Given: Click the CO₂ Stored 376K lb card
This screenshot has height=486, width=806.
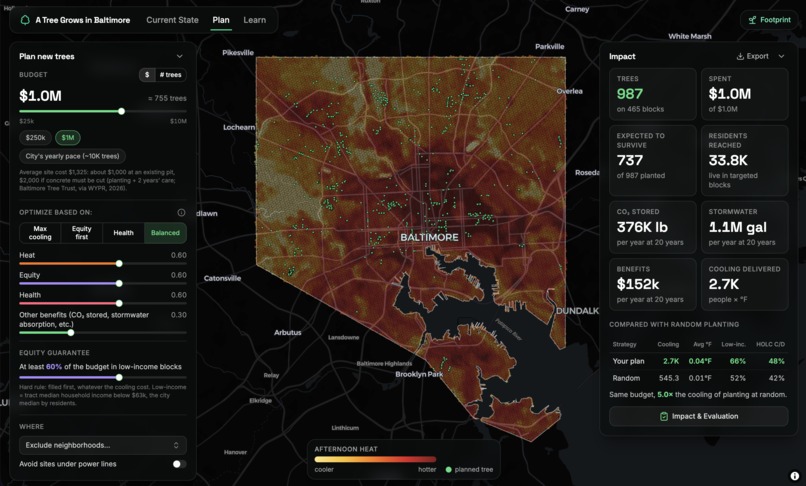Looking at the screenshot, I should pyautogui.click(x=653, y=227).
